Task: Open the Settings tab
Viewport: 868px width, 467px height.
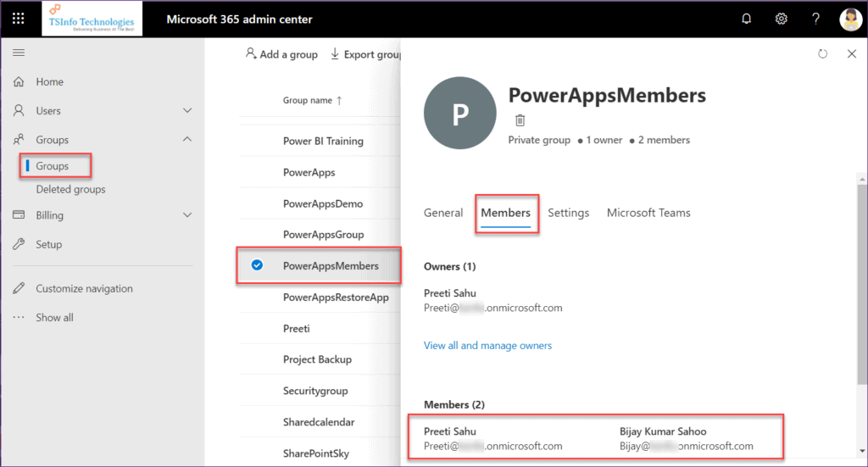Action: pos(569,213)
